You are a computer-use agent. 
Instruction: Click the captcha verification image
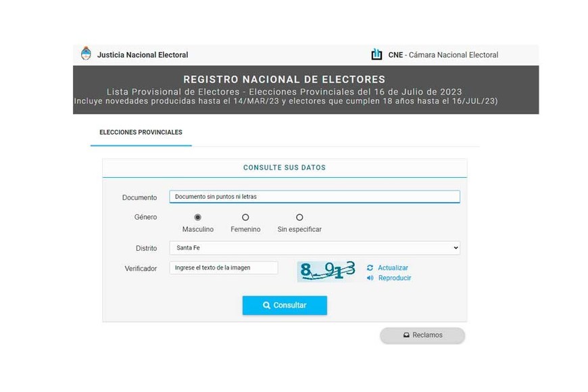pos(328,271)
